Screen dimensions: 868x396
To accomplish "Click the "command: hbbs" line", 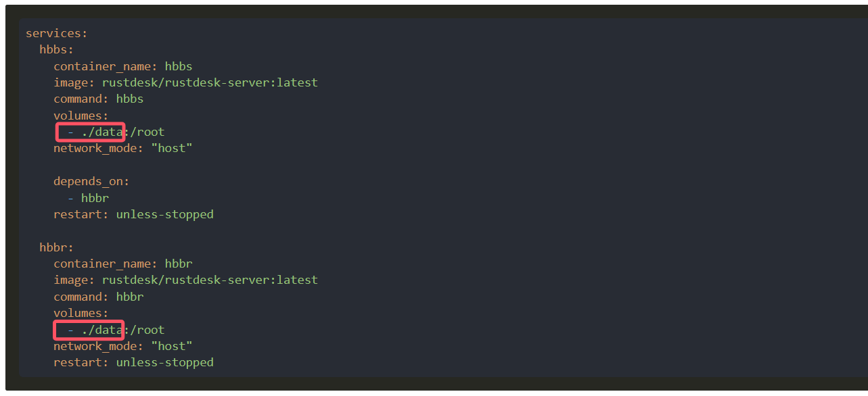I will pos(99,99).
